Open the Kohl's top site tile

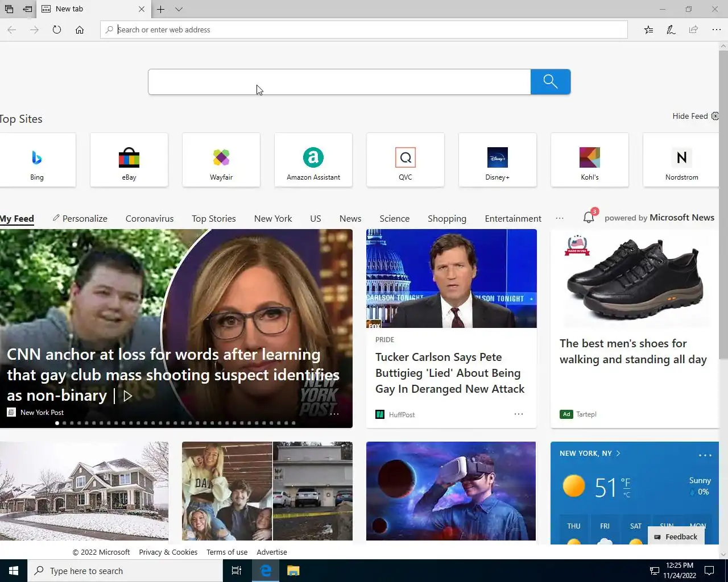[590, 160]
